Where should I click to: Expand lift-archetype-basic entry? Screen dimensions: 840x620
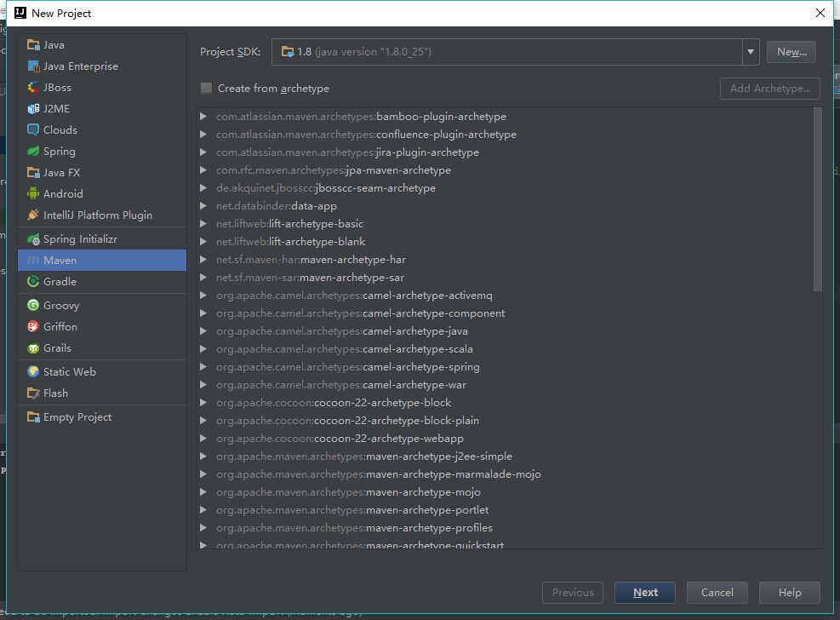pyautogui.click(x=203, y=223)
